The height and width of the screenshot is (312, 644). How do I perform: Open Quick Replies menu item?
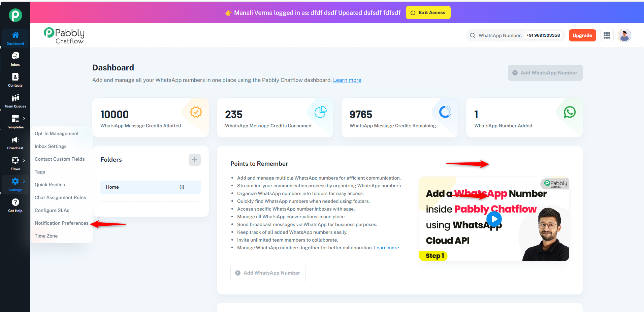(x=50, y=185)
